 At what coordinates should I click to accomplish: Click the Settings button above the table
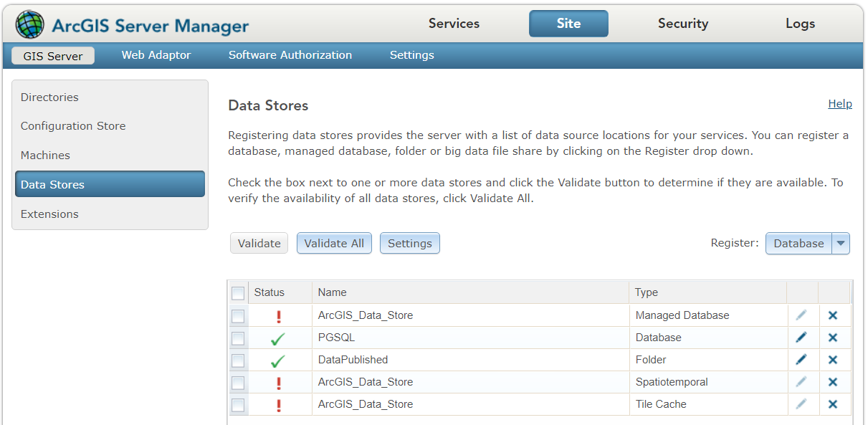point(410,244)
